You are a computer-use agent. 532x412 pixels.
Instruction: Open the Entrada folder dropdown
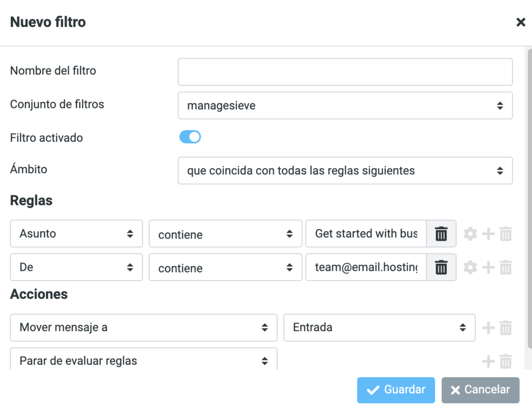click(379, 328)
